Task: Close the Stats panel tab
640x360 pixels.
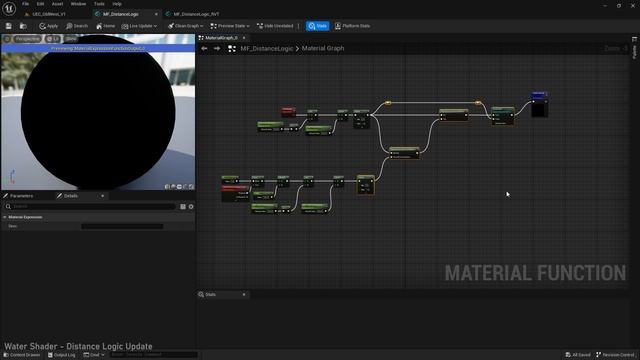Action: click(244, 294)
